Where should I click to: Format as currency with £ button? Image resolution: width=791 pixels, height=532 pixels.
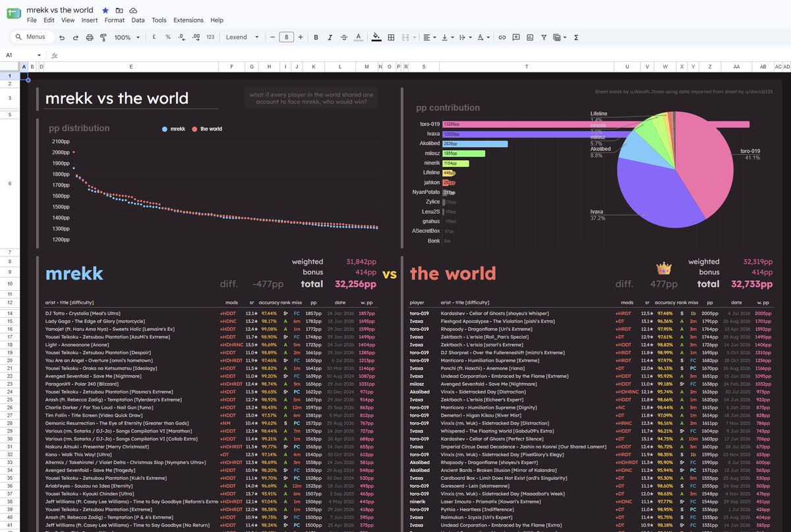(154, 38)
